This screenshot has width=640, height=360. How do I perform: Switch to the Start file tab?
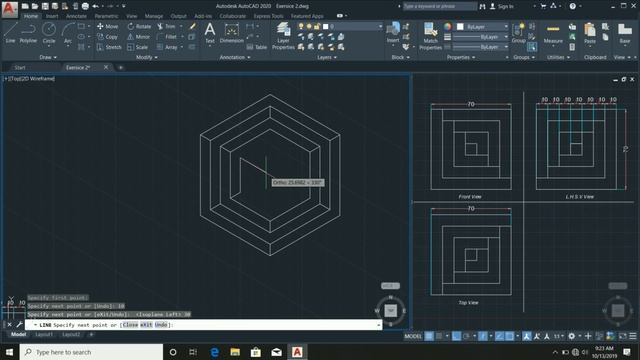[x=20, y=67]
